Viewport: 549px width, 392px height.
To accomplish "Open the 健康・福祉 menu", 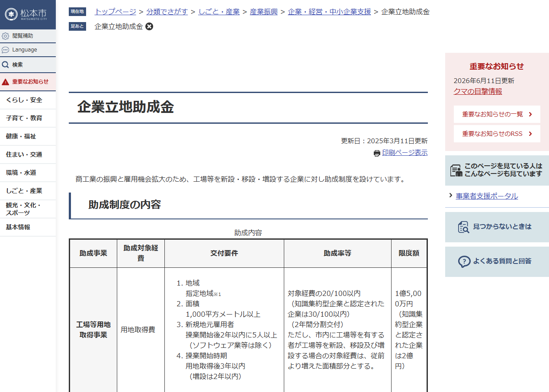I will click(x=28, y=136).
